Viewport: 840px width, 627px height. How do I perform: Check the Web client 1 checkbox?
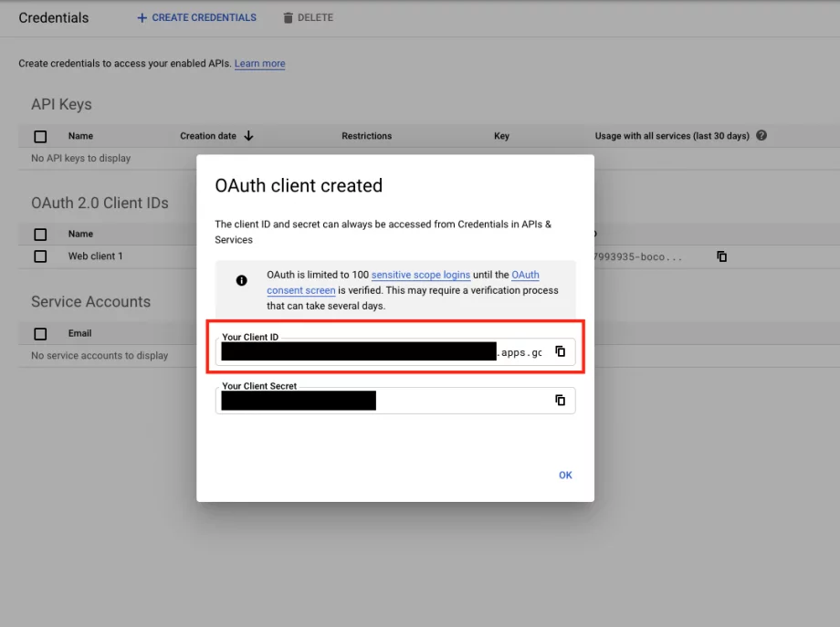(x=40, y=256)
